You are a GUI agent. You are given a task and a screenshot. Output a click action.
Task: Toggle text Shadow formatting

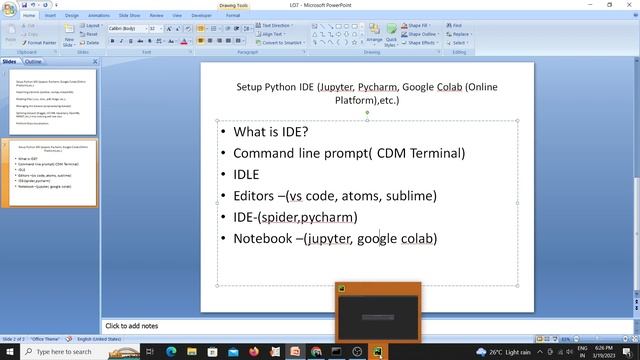click(150, 41)
